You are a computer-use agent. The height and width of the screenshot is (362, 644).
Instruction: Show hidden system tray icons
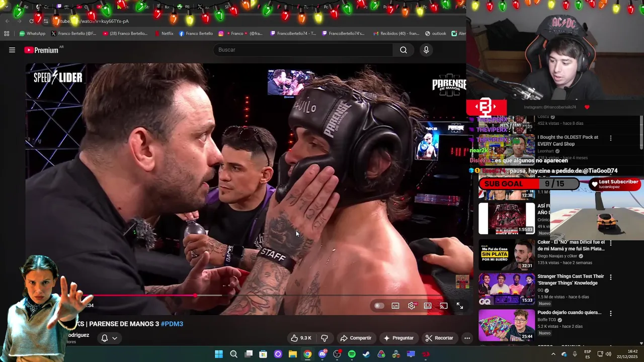pyautogui.click(x=553, y=354)
